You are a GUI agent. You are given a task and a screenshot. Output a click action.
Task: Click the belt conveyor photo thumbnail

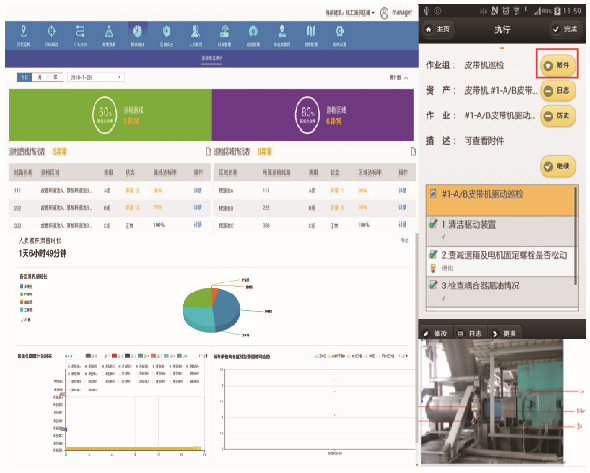click(492, 401)
